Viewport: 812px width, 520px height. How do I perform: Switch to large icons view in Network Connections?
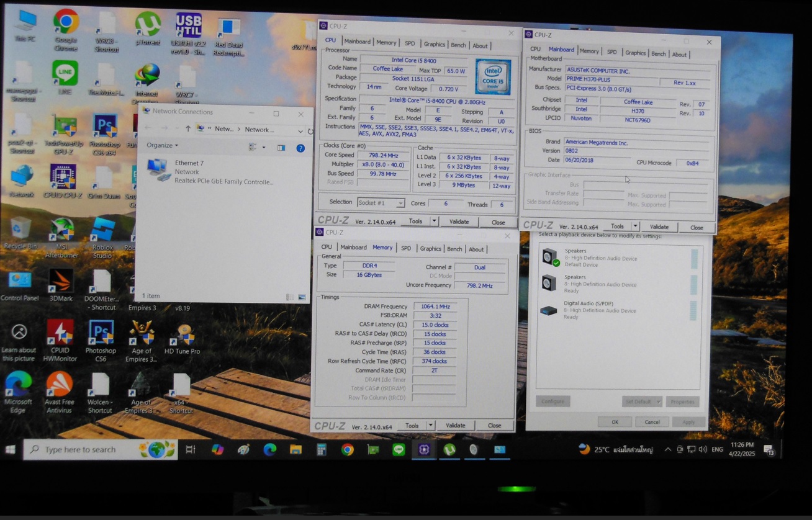302,297
